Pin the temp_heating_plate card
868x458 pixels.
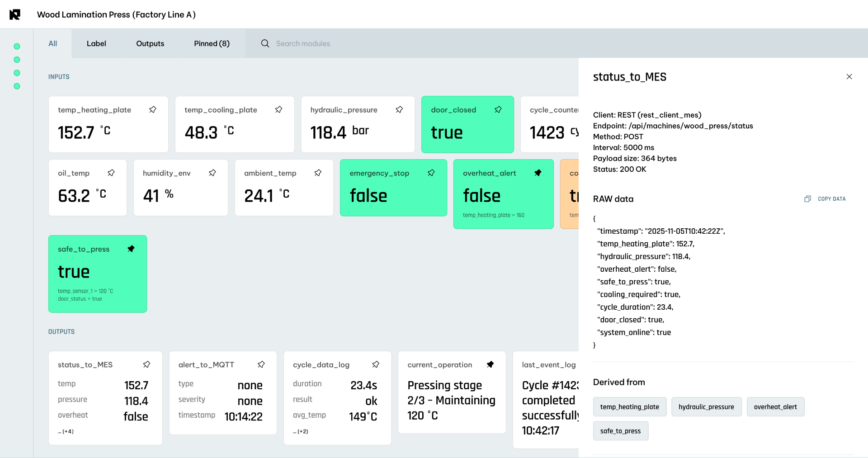point(153,110)
